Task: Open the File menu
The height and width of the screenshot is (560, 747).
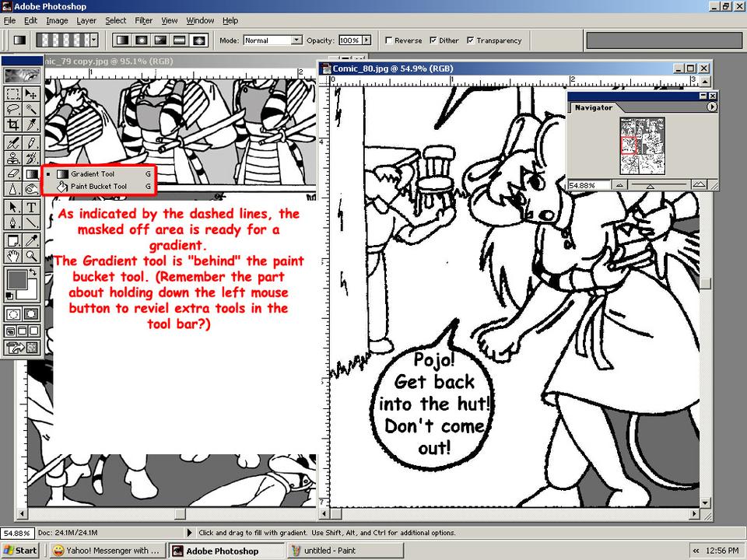Action: (x=9, y=20)
